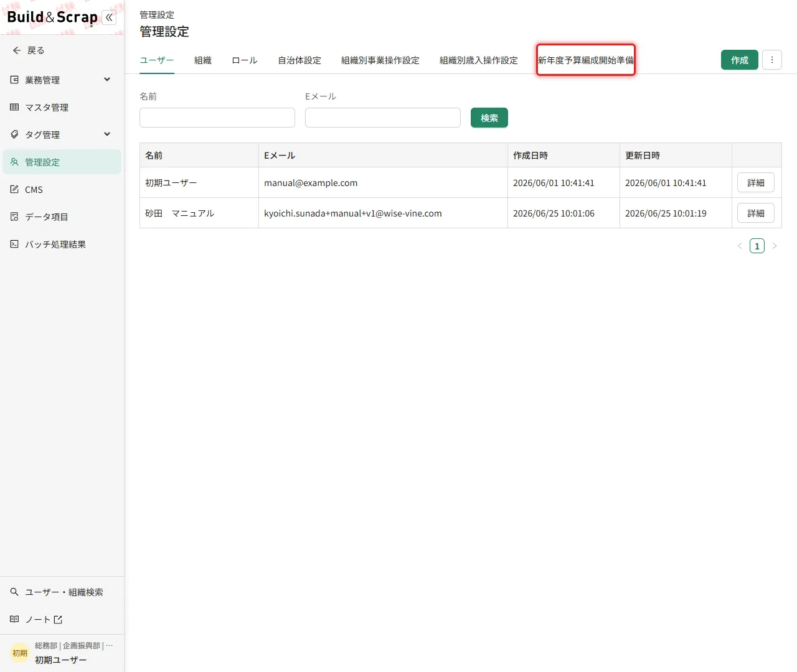The image size is (797, 672).
Task: Select the ユーザー tab
Action: coord(157,60)
